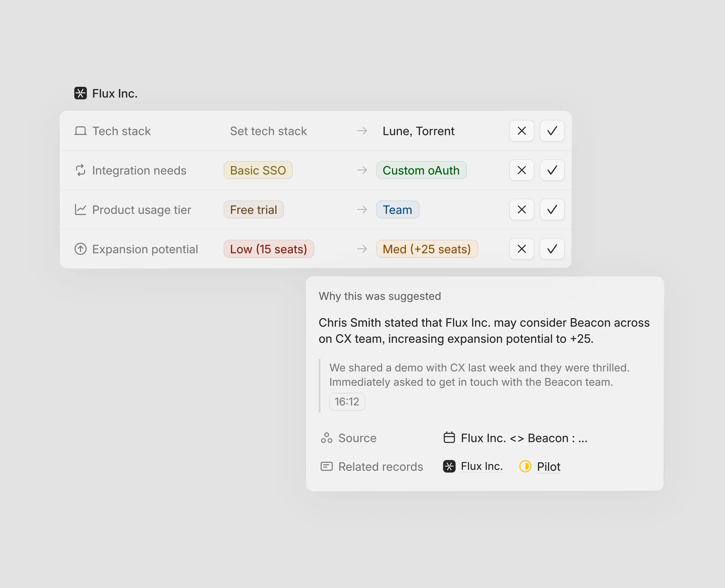Click the Integration needs sync icon
Image resolution: width=725 pixels, height=588 pixels.
point(80,170)
